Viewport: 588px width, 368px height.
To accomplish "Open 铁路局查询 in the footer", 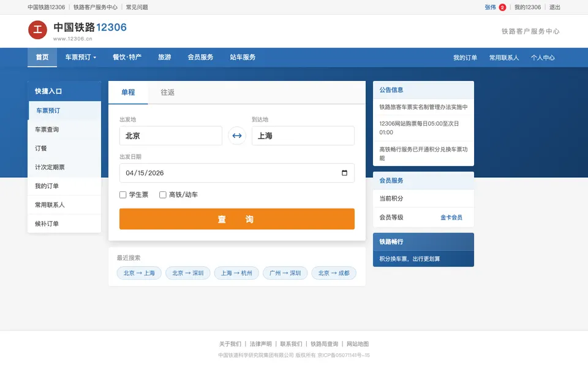I will point(325,344).
